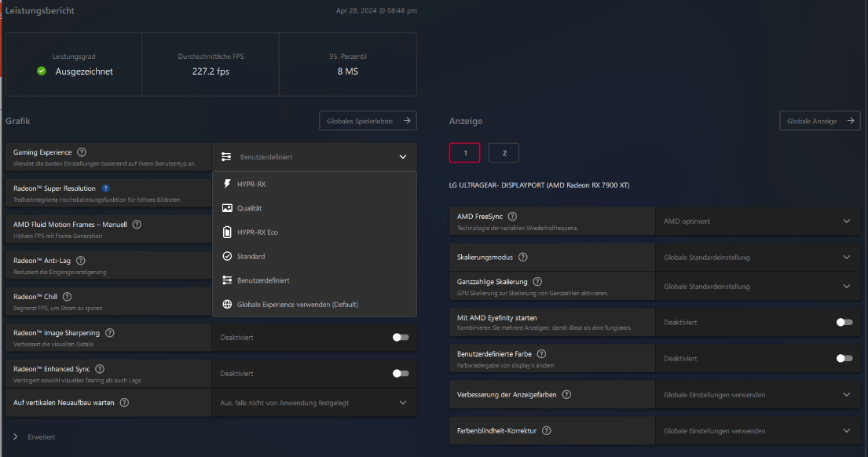Click the arrow icon on Globale Anzeige

851,121
